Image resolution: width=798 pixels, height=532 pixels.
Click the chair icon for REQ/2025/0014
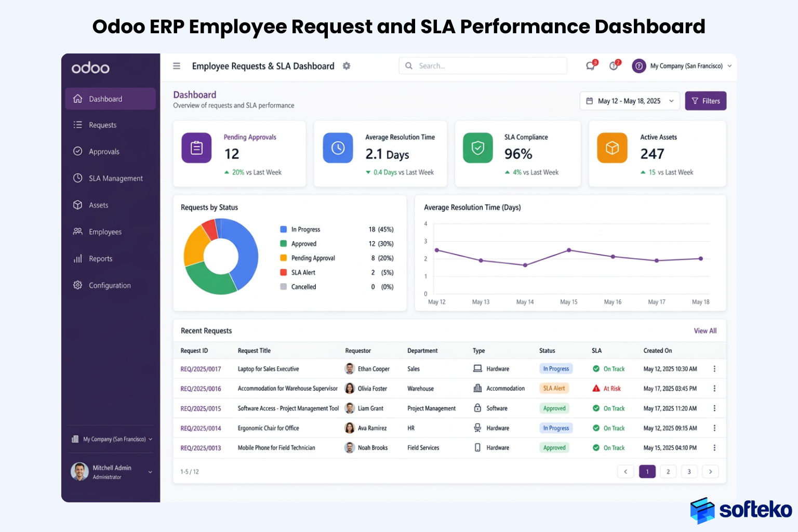tap(477, 428)
